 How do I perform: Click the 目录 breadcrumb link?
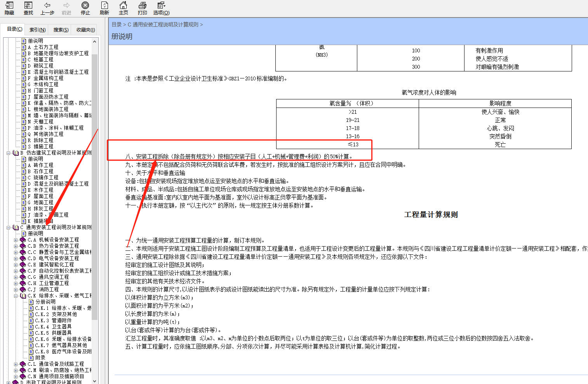tap(117, 24)
